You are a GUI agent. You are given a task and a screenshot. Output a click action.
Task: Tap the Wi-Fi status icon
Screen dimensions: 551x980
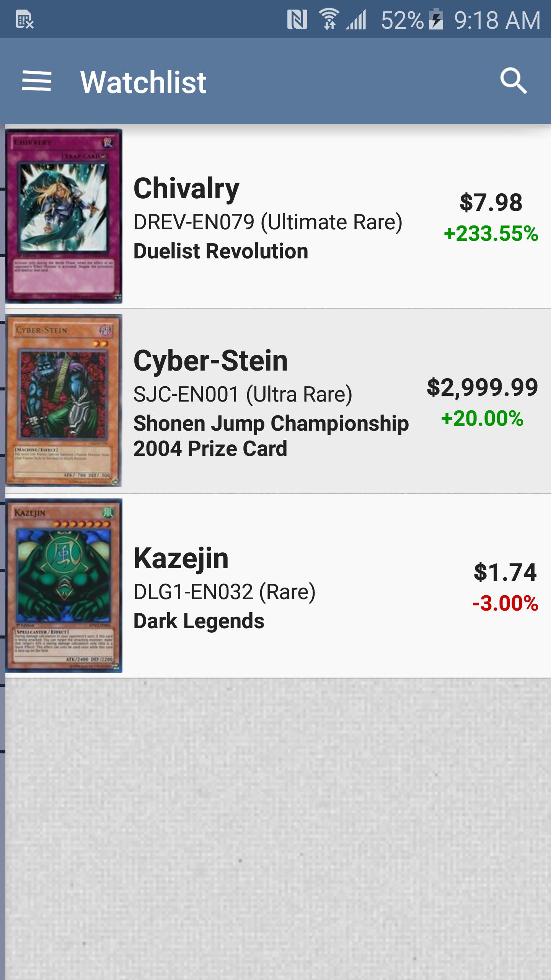point(329,19)
